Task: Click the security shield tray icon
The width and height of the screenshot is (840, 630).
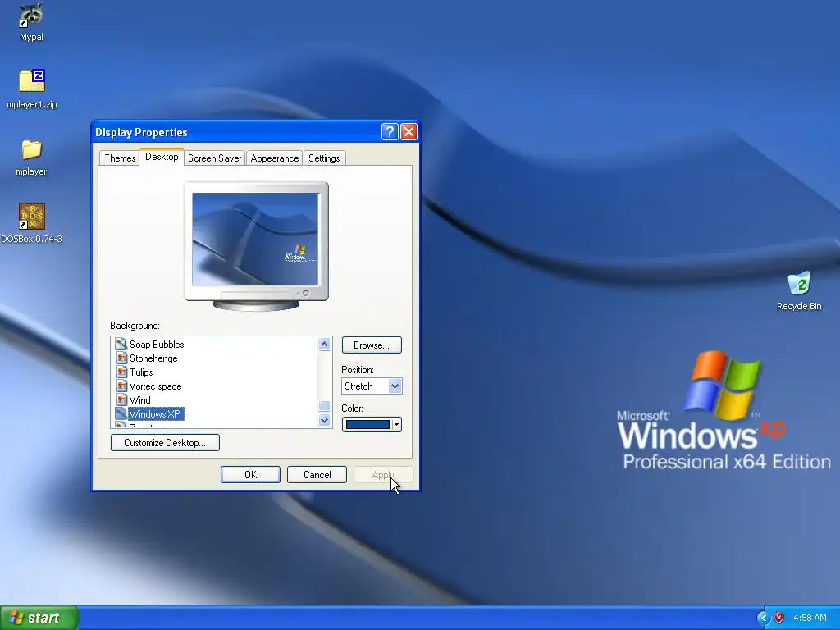Action: (779, 618)
